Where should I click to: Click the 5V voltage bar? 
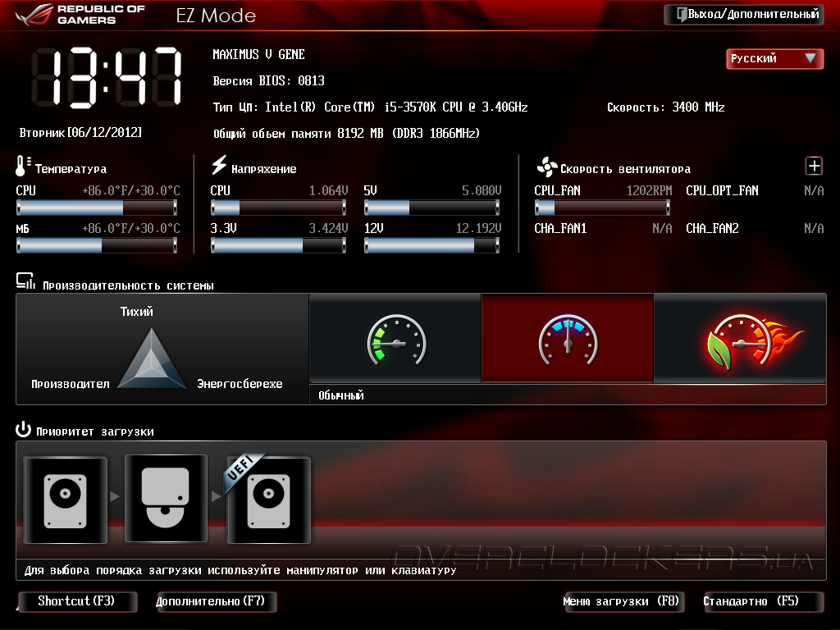tap(431, 208)
